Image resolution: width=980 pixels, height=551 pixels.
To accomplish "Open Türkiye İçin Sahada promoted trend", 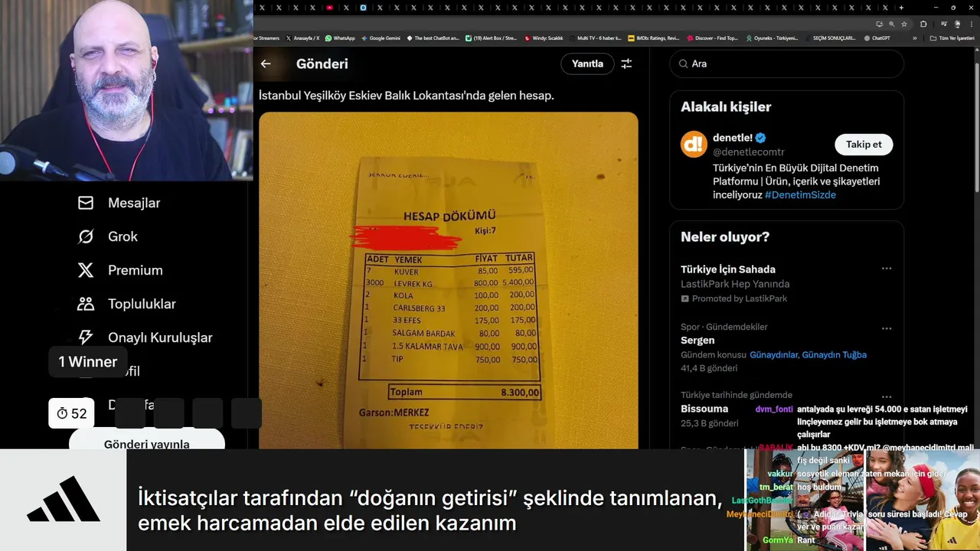I will pos(728,269).
